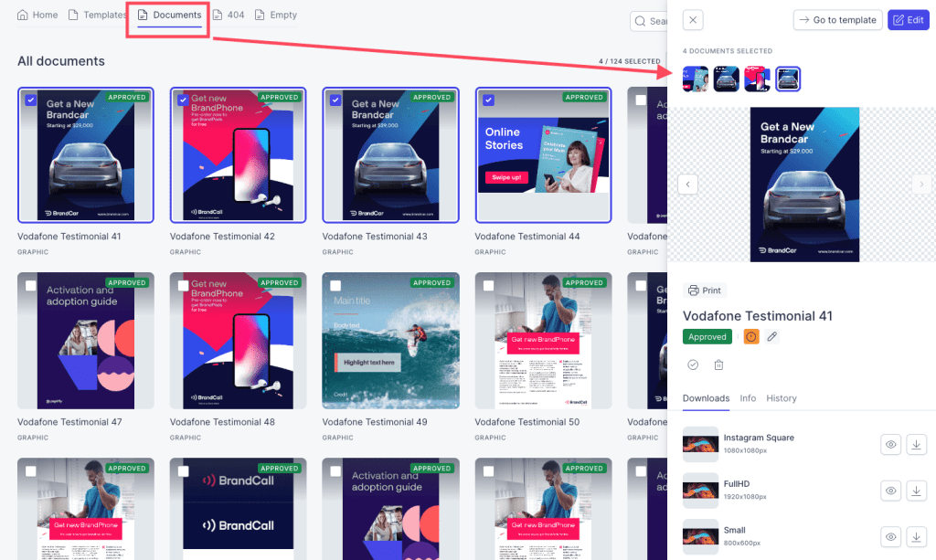Show next document in preview
The width and height of the screenshot is (936, 560).
921,185
